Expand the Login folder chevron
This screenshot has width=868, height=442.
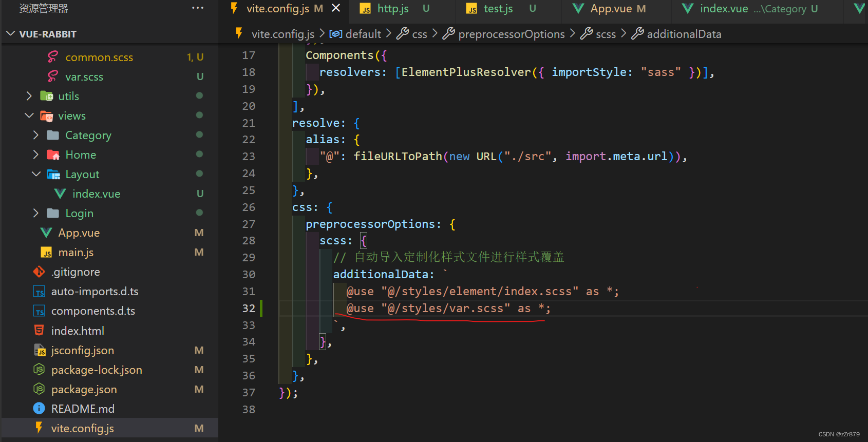[36, 213]
